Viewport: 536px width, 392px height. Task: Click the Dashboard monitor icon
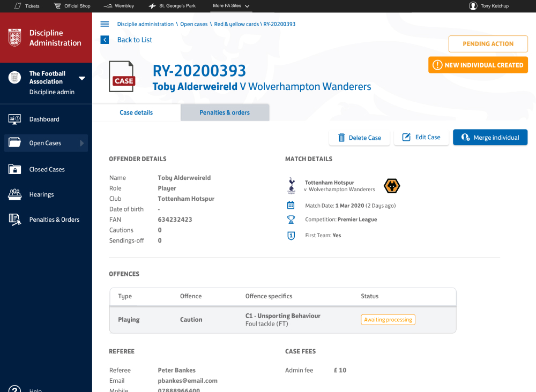(14, 119)
